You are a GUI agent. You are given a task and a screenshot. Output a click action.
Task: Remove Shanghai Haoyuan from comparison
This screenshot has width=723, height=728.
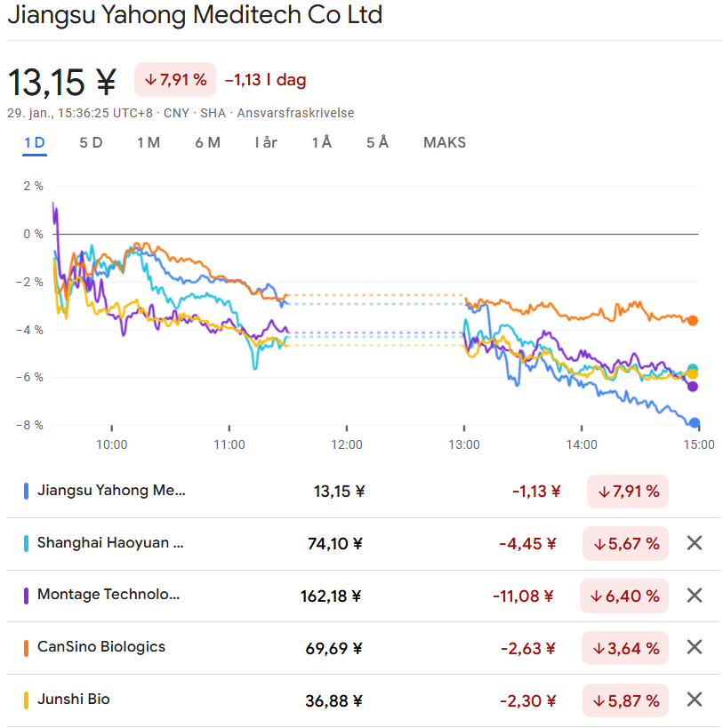pyautogui.click(x=695, y=543)
